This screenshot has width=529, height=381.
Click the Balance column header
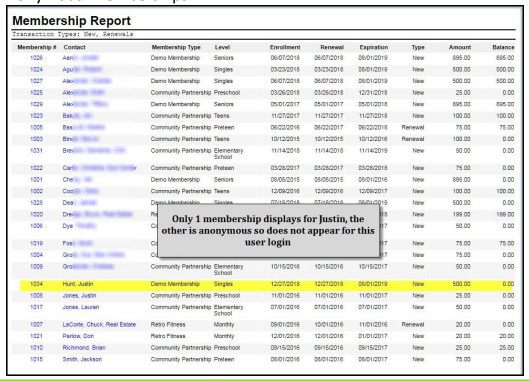click(x=503, y=47)
